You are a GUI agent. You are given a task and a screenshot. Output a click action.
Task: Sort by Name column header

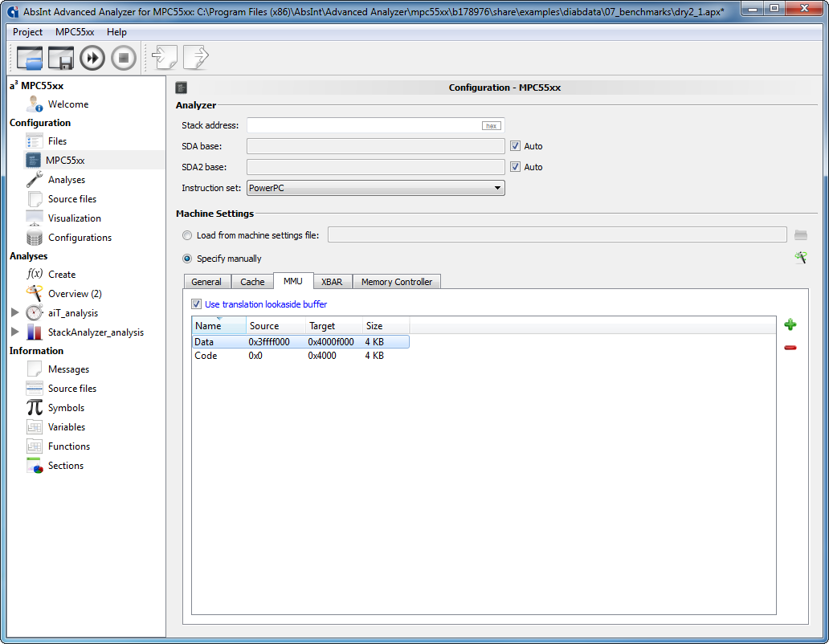(218, 325)
